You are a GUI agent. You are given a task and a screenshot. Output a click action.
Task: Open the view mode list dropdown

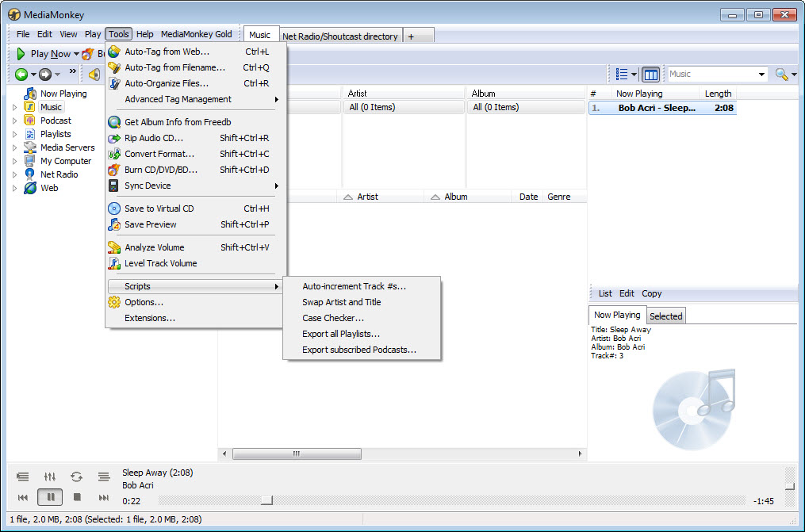[x=634, y=75]
